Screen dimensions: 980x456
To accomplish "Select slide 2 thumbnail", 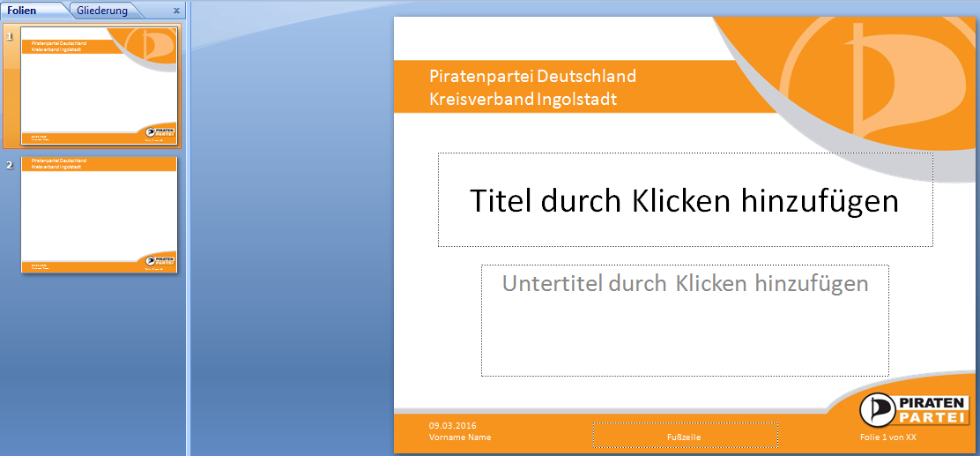I will (99, 214).
